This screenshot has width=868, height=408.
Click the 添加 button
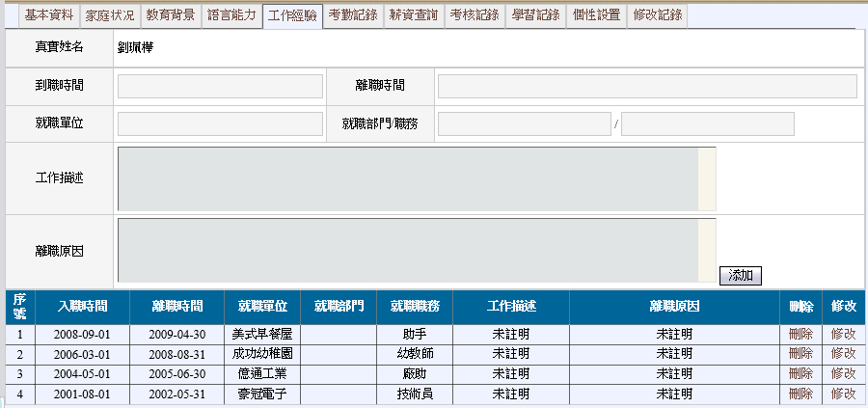point(740,276)
